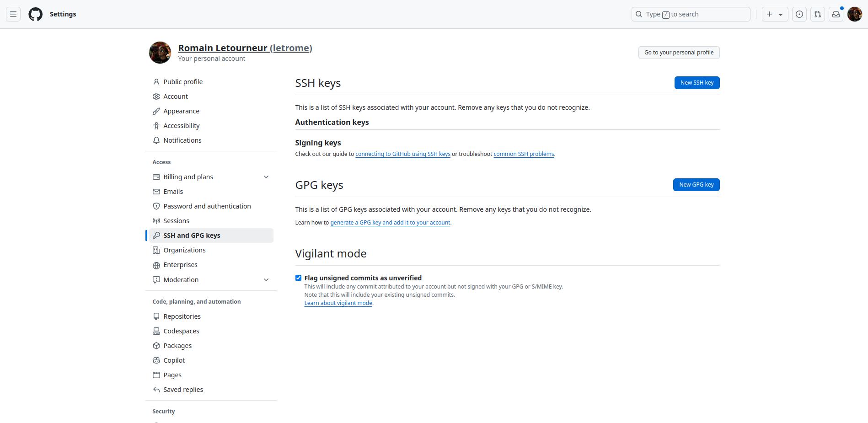Open your profile avatar menu
This screenshot has width=868, height=423.
(854, 14)
